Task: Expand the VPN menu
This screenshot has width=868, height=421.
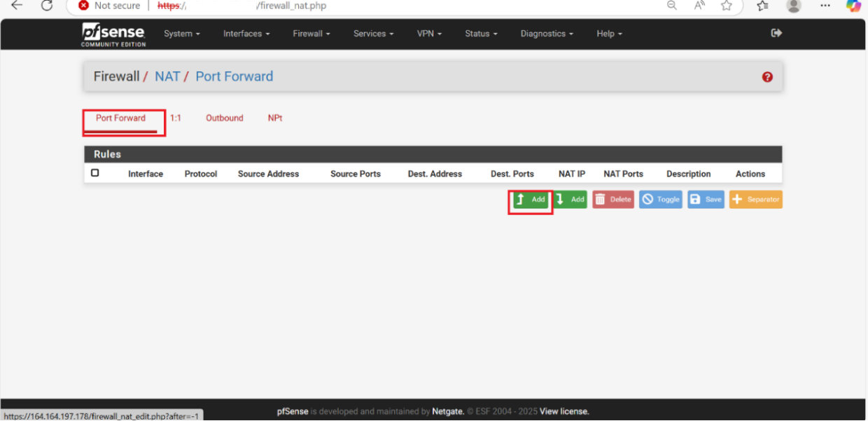Action: tap(429, 34)
